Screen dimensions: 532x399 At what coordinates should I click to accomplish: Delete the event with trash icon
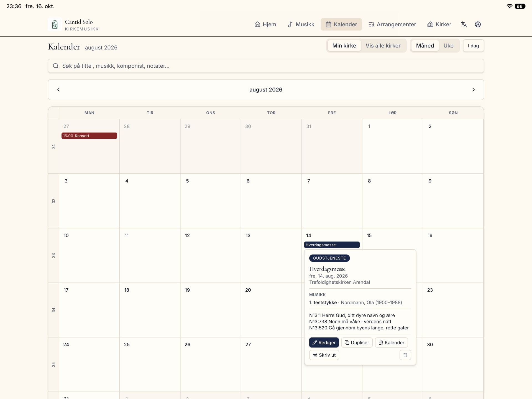(405, 355)
